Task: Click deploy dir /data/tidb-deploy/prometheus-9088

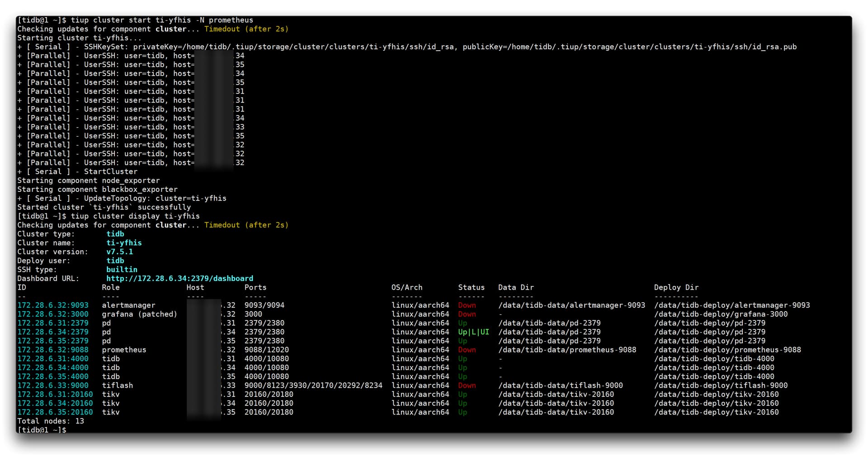Action: pyautogui.click(x=727, y=350)
